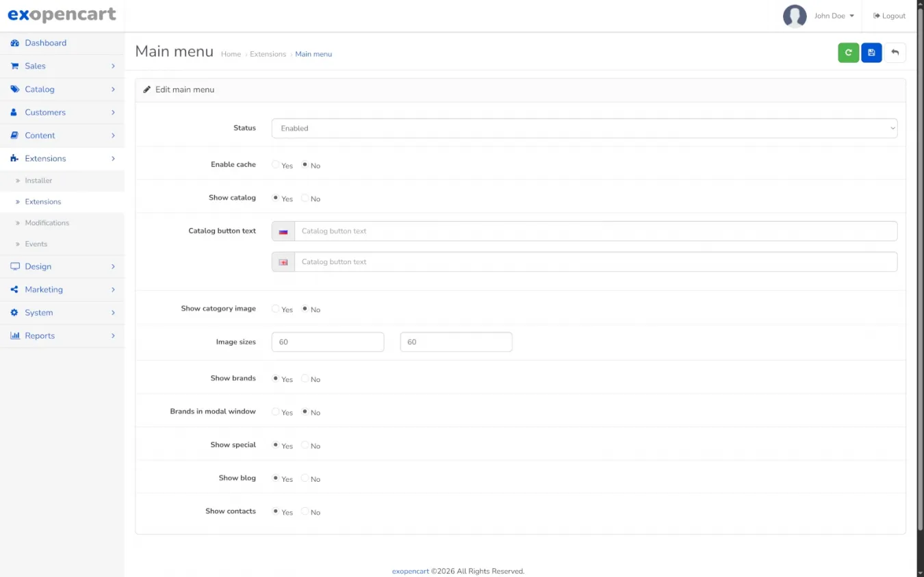924x577 pixels.
Task: Click the Catalog tags icon
Action: tap(14, 89)
